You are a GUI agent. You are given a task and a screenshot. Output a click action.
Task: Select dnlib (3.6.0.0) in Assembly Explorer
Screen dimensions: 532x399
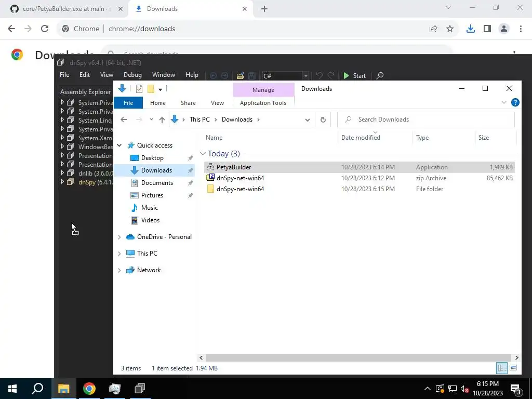96,174
